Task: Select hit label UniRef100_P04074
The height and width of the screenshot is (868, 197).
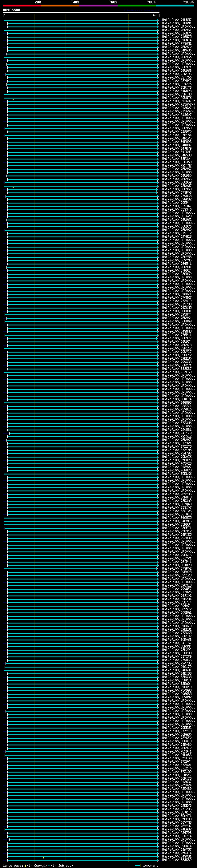Action: coord(177,606)
